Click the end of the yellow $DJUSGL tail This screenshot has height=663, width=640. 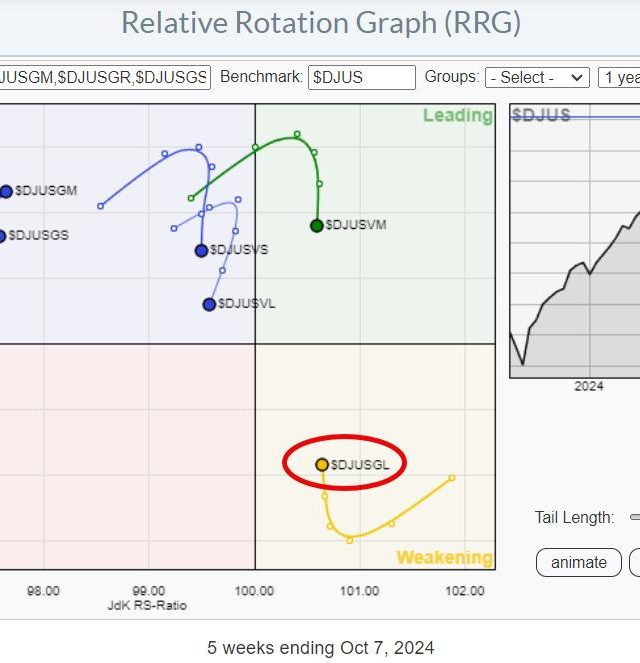tap(452, 478)
